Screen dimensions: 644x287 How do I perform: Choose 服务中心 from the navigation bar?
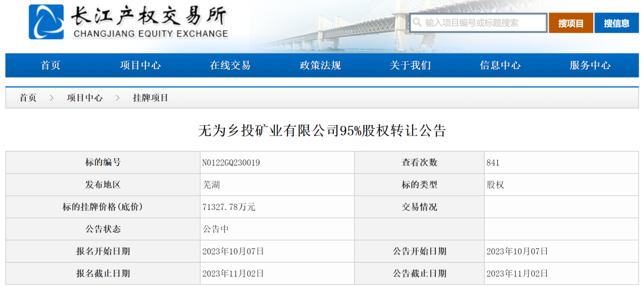click(590, 66)
